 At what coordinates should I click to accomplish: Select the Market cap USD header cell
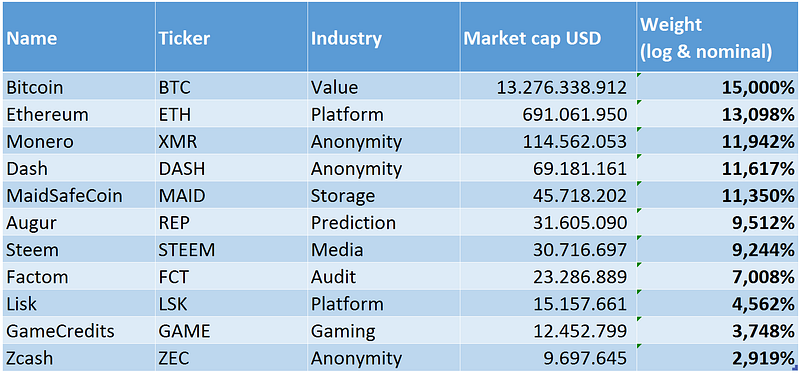548,37
